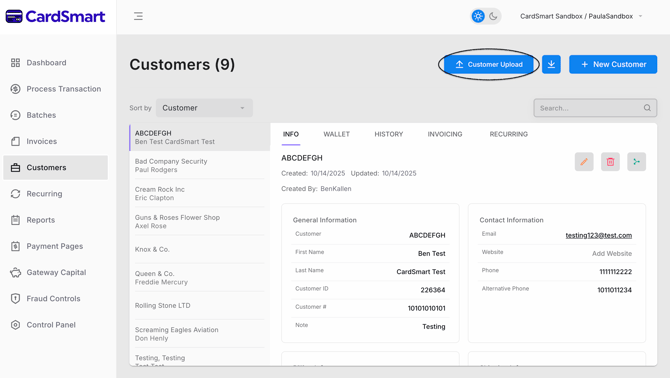
Task: Click the delete trash icon
Action: (610, 162)
